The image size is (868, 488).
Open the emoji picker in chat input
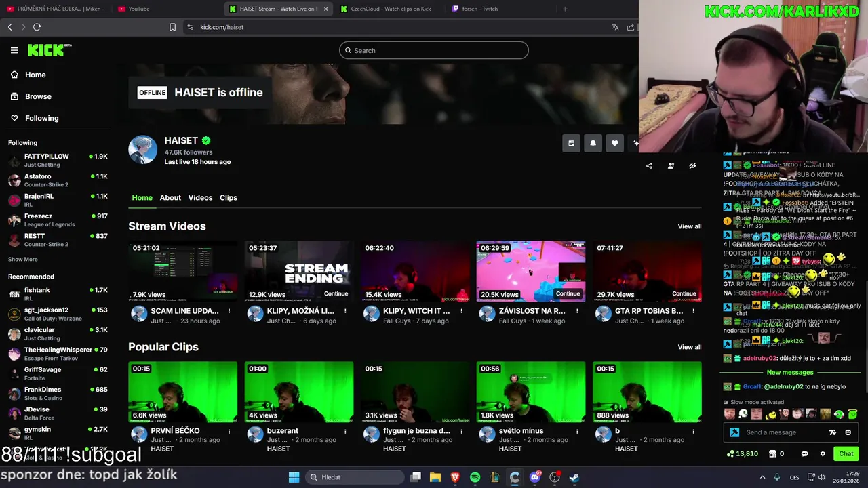coord(848,432)
